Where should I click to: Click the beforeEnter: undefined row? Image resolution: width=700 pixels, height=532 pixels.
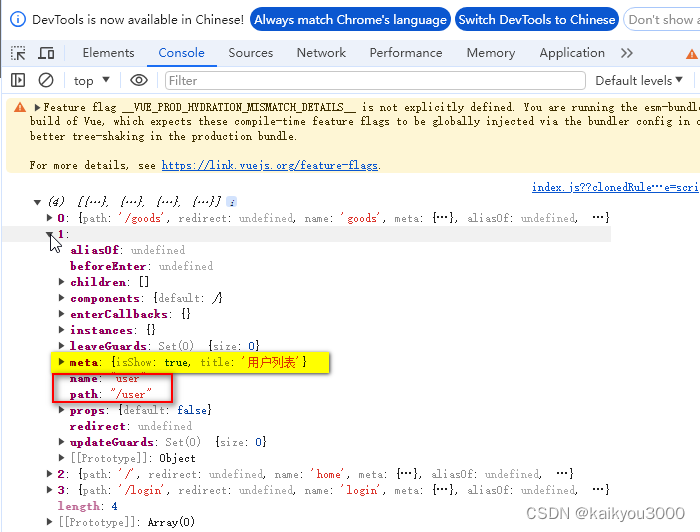tap(142, 266)
